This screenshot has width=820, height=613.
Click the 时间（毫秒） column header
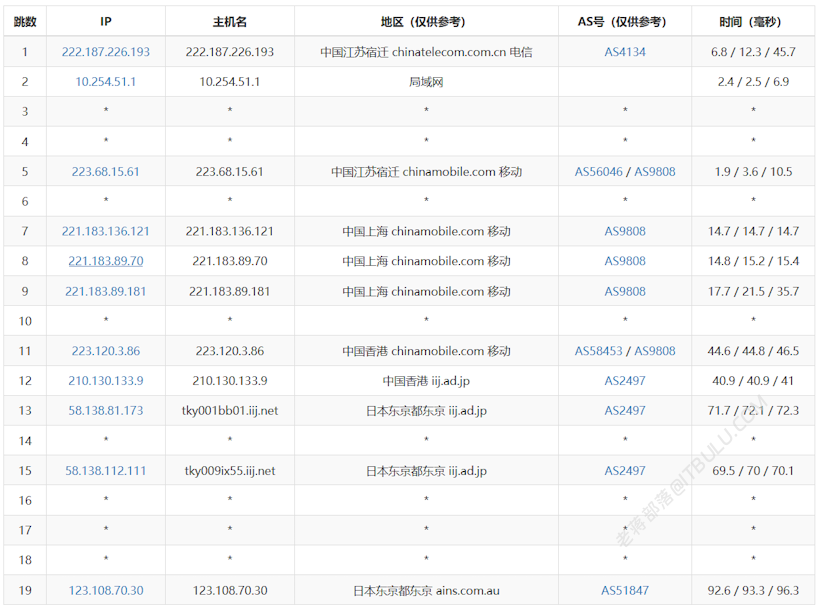753,21
